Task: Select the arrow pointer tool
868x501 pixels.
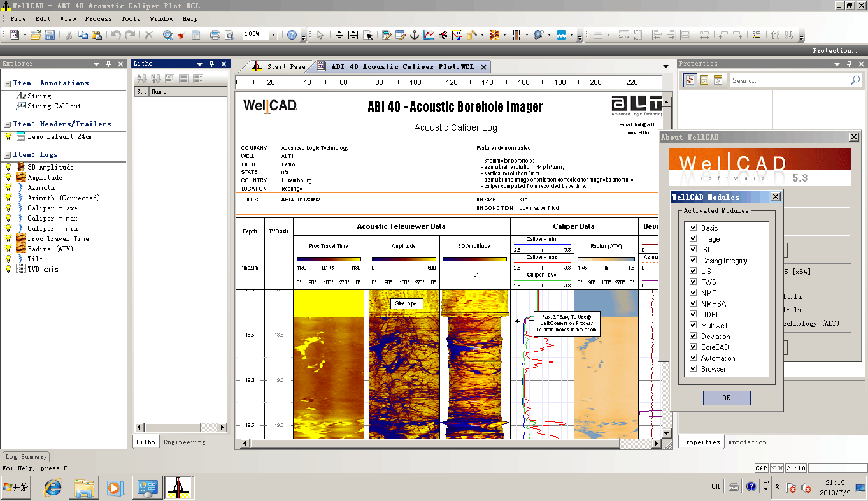Action: point(320,34)
